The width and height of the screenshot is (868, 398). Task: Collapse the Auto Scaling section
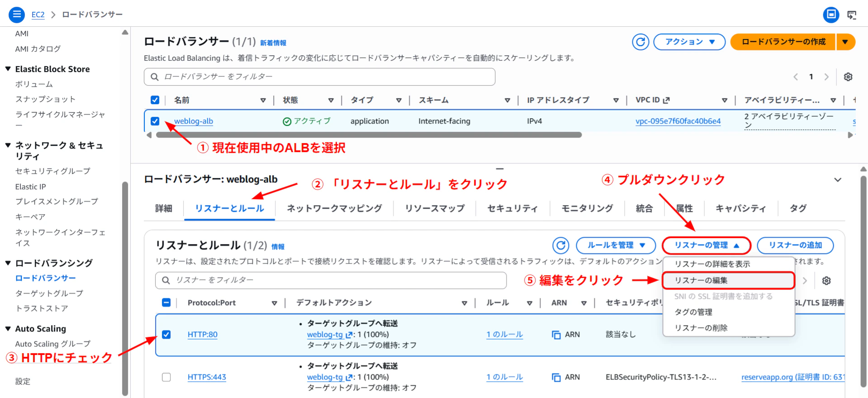click(x=8, y=329)
